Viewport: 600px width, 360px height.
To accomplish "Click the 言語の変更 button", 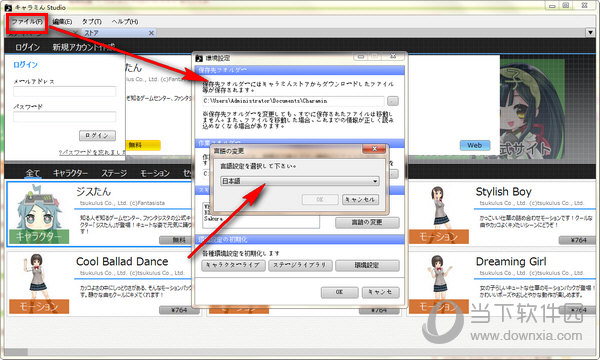I will (x=367, y=222).
